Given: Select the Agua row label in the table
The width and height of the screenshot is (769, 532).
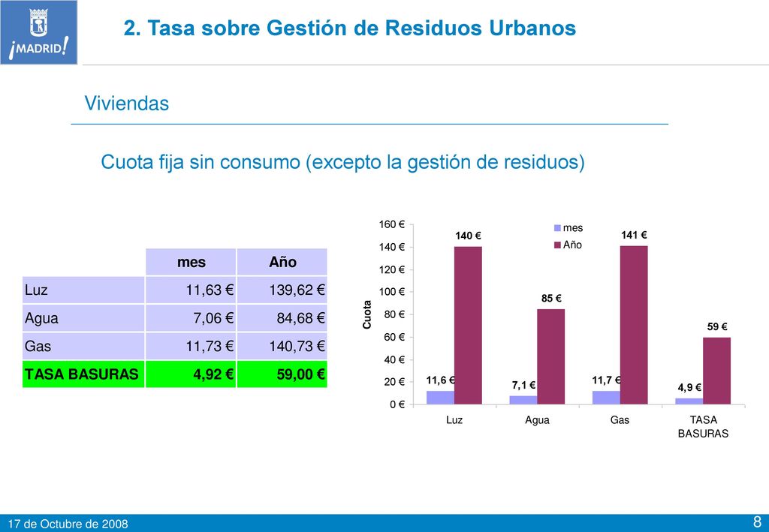Looking at the screenshot, I should tap(83, 318).
